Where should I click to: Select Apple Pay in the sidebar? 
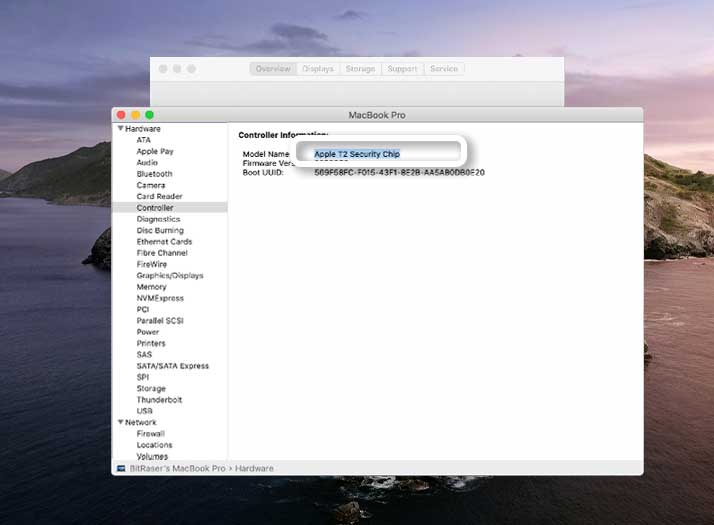(x=155, y=151)
